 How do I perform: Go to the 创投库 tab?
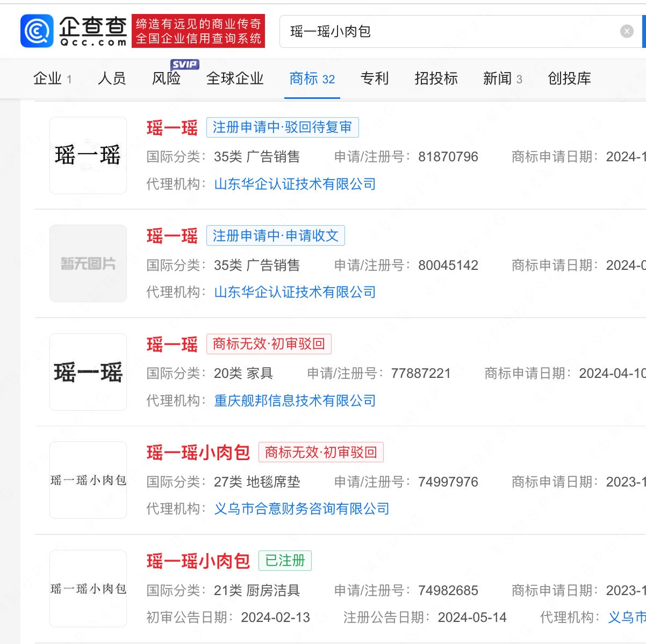click(x=569, y=78)
